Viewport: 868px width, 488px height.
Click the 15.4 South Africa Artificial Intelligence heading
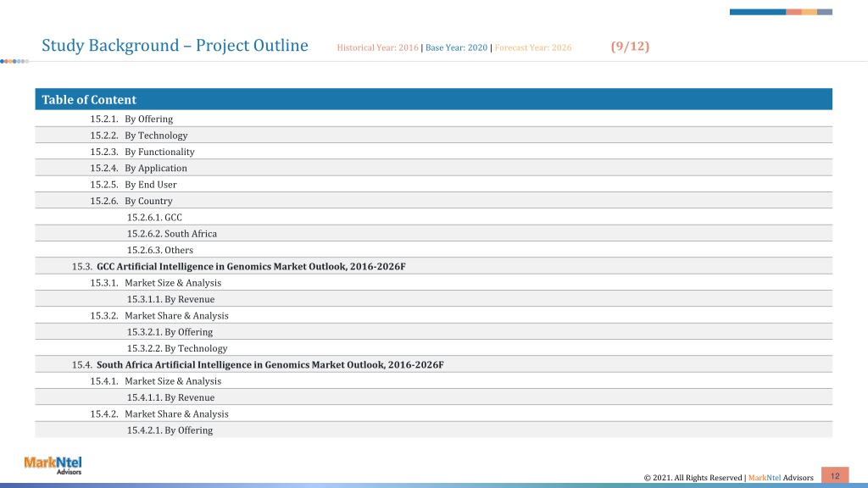click(x=433, y=364)
